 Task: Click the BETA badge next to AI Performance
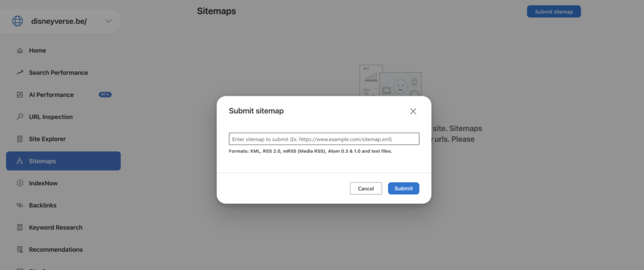pos(105,94)
